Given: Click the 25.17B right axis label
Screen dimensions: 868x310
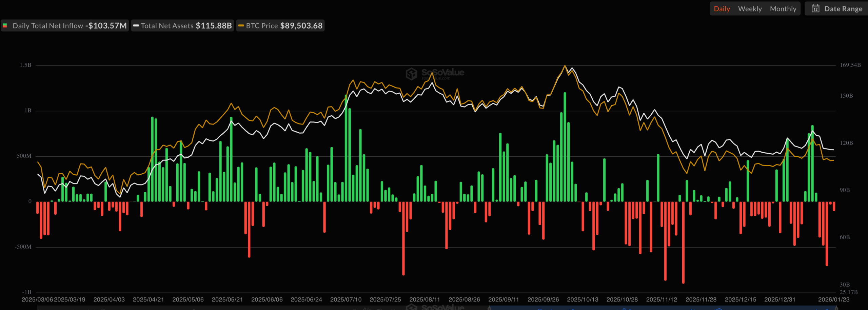Looking at the screenshot, I should (x=849, y=292).
